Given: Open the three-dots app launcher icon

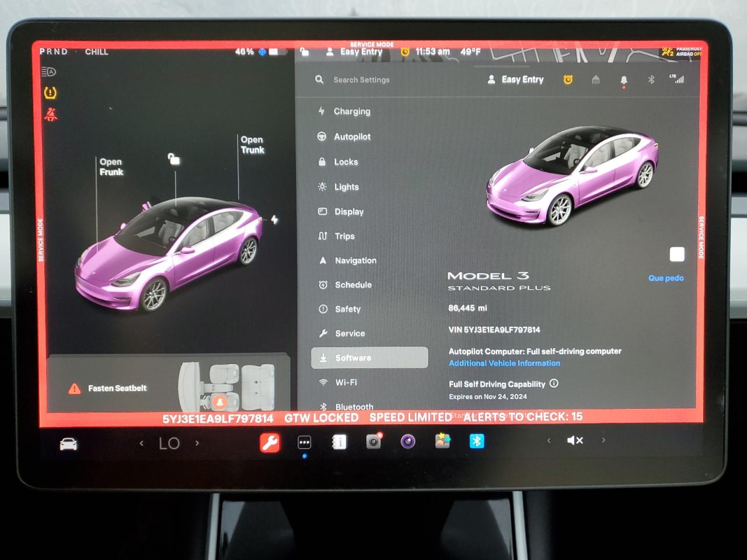Looking at the screenshot, I should tap(304, 442).
